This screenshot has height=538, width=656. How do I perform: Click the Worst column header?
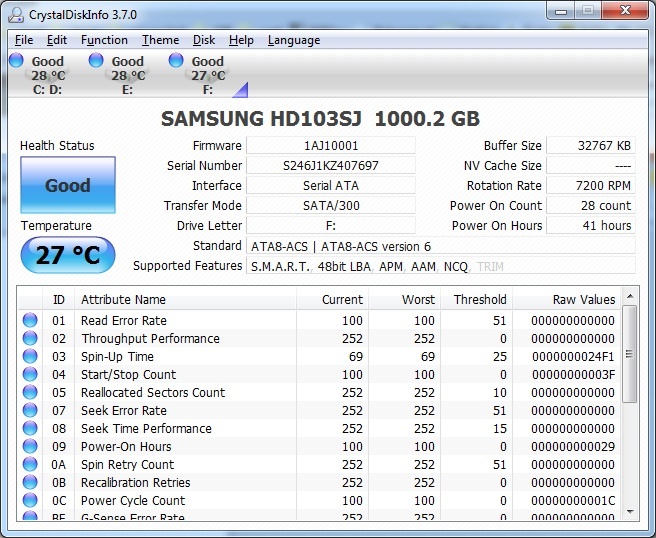point(404,299)
